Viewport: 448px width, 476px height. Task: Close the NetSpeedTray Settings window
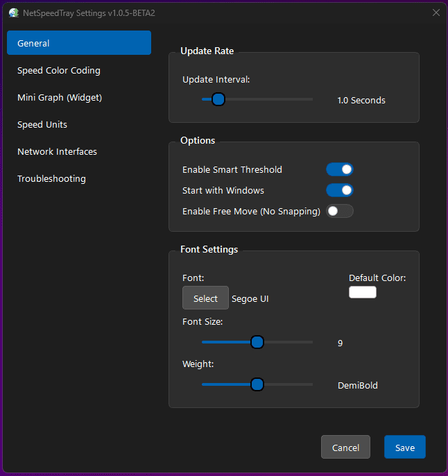pos(436,12)
